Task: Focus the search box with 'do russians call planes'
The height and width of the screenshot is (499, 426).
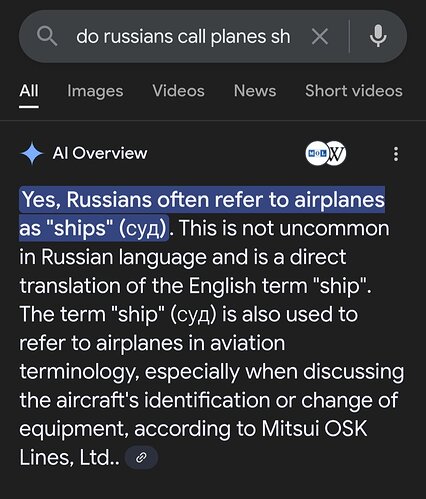Action: coord(183,36)
